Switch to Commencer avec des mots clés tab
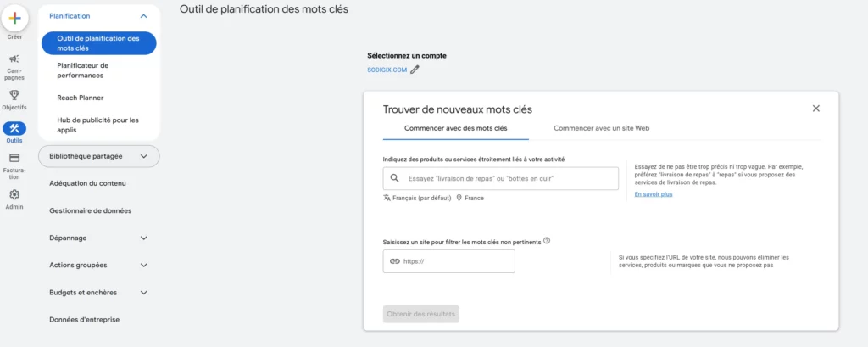868x347 pixels. (x=455, y=128)
